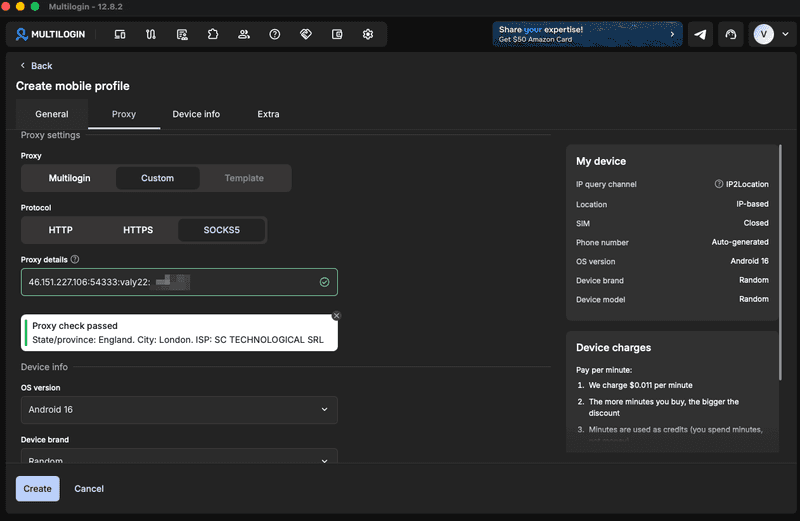Expand the account menu chevron
The height and width of the screenshot is (521, 800).
[786, 34]
